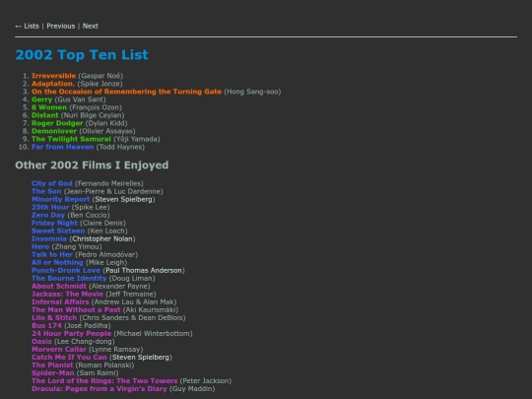Open the Friday Night link
Screen dimensions: 532x399
click(54, 223)
